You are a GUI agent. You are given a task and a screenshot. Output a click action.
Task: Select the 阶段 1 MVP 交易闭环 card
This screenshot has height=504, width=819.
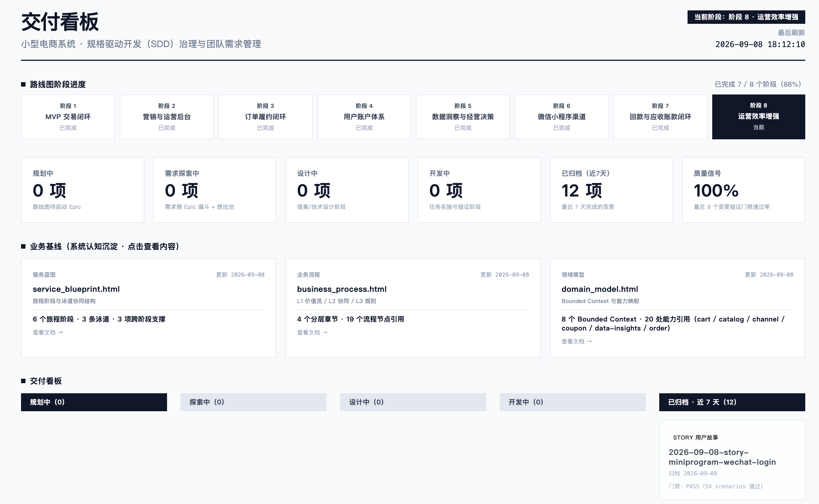point(68,117)
